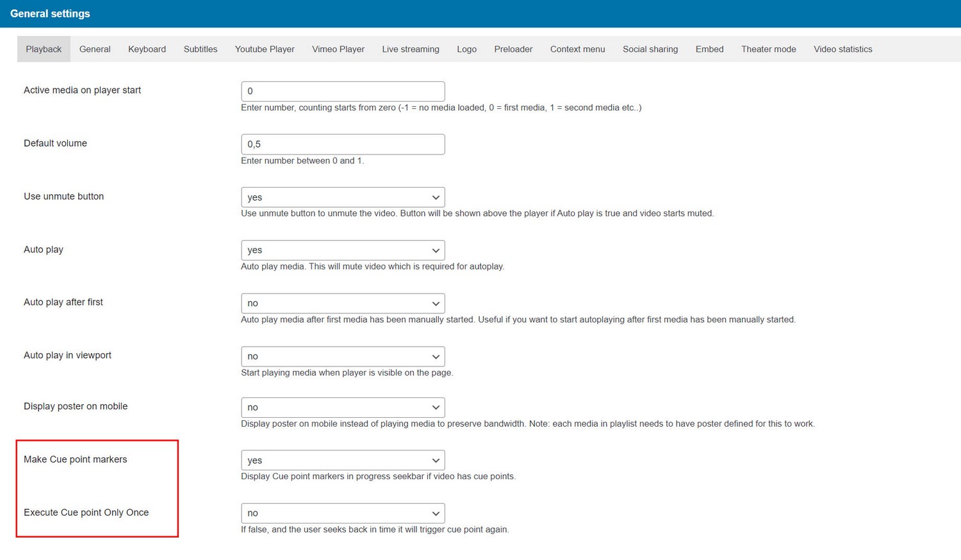Expand Execute Cue point Only Once dropdown
The width and height of the screenshot is (961, 560).
[x=343, y=513]
